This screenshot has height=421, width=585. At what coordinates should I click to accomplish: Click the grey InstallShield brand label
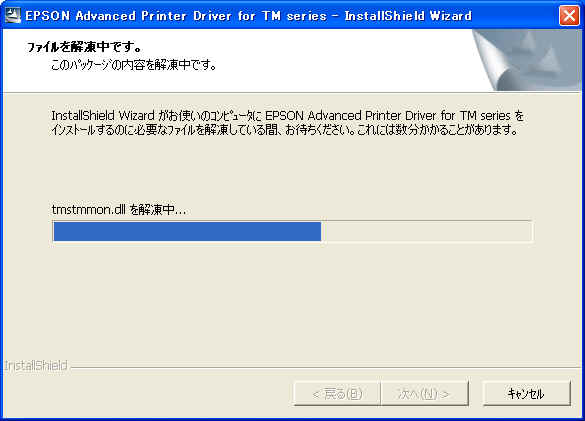[x=36, y=365]
